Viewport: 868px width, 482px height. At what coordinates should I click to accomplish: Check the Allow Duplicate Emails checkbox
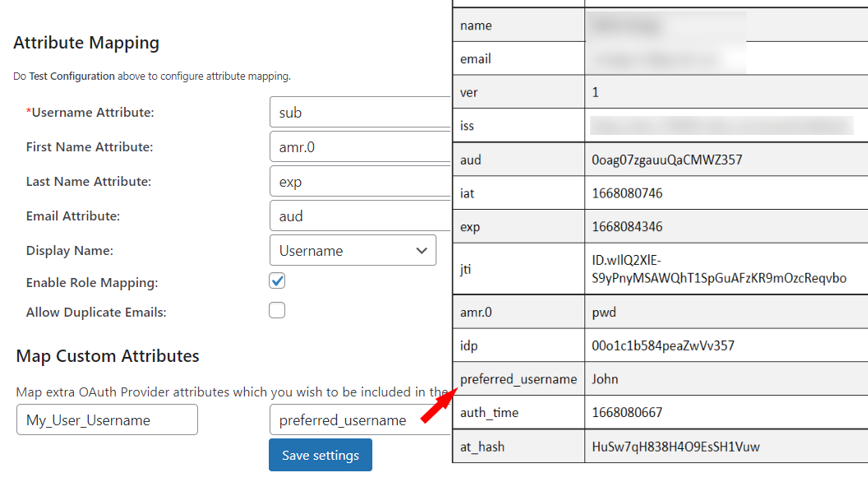coord(277,310)
